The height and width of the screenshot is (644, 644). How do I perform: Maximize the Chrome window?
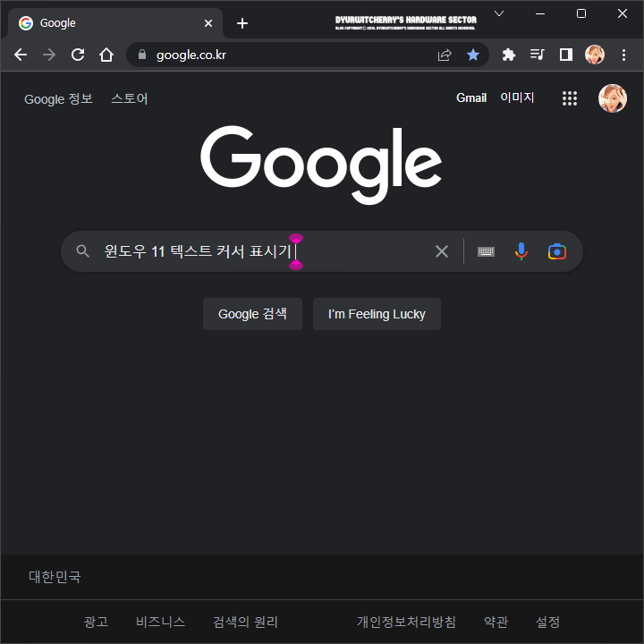click(581, 13)
